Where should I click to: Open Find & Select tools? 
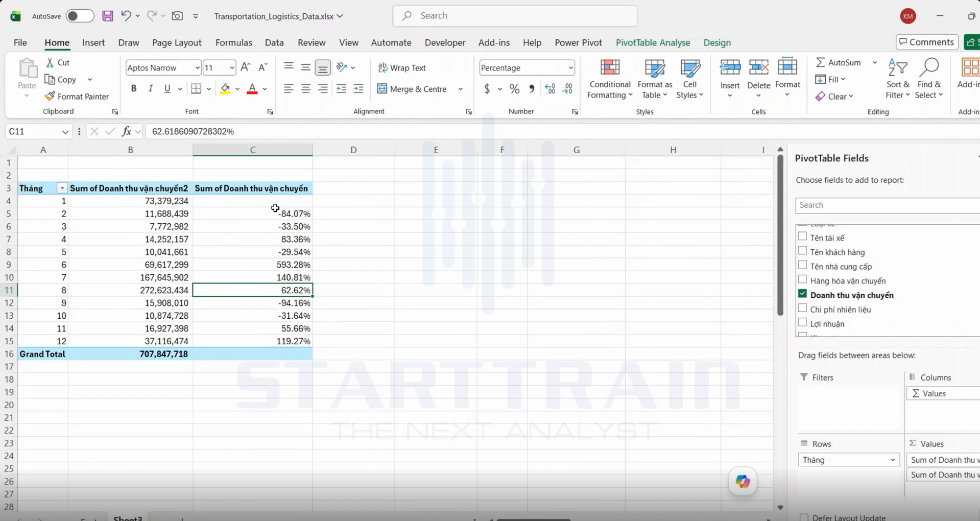(x=929, y=79)
